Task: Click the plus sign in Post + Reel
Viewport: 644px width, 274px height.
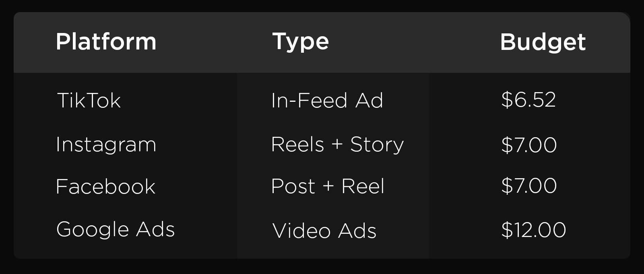Action: click(328, 186)
